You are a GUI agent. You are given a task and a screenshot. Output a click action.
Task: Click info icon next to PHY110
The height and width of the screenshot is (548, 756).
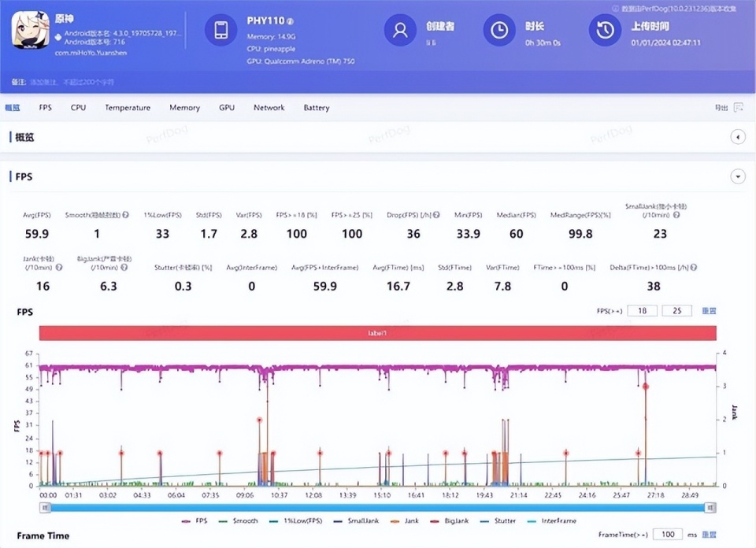coord(290,21)
